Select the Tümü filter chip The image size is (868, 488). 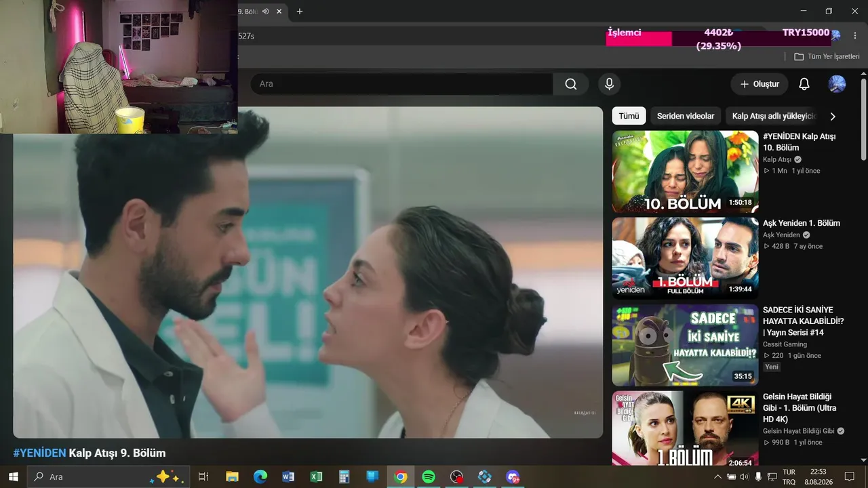coord(629,116)
